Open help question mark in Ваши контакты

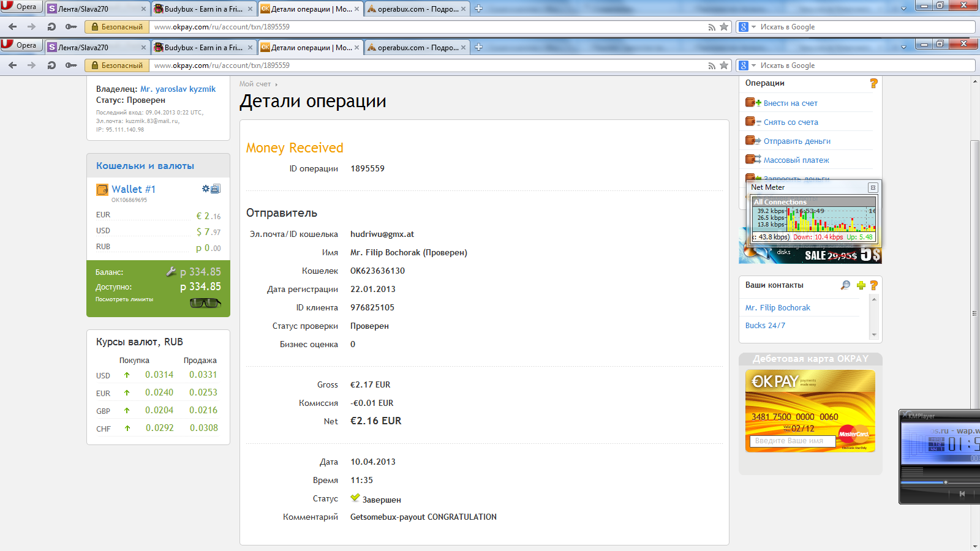[874, 285]
